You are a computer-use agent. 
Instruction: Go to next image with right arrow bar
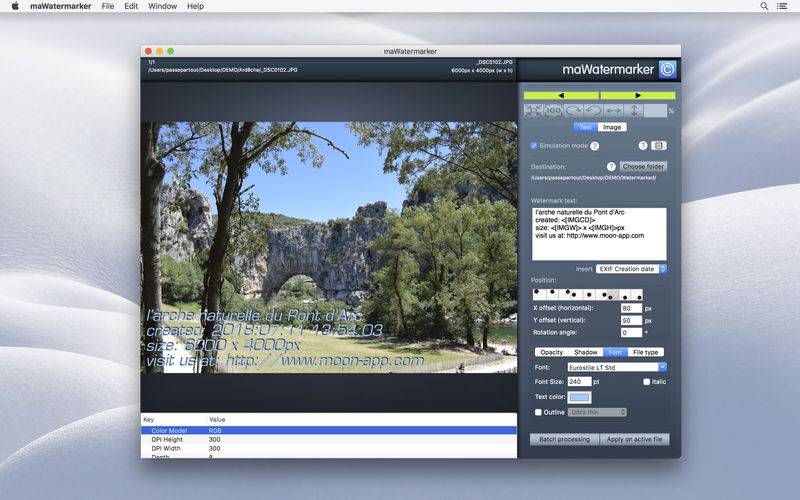(x=638, y=95)
